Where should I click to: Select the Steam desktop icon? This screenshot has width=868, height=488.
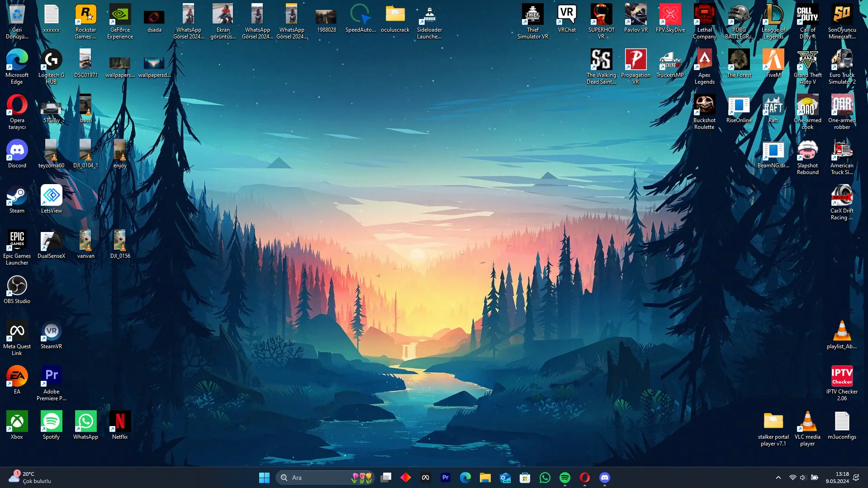(17, 199)
